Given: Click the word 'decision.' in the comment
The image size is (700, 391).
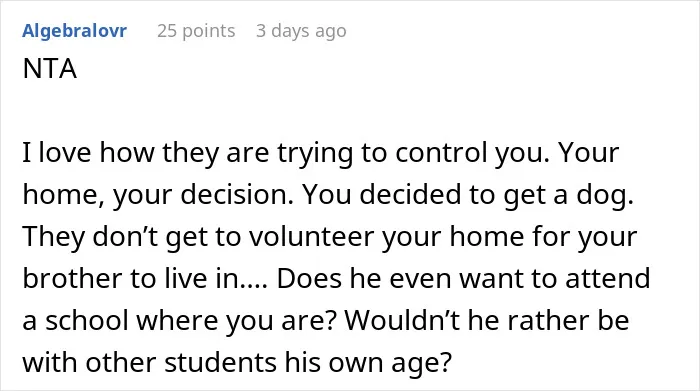Looking at the screenshot, I should pos(237,195).
